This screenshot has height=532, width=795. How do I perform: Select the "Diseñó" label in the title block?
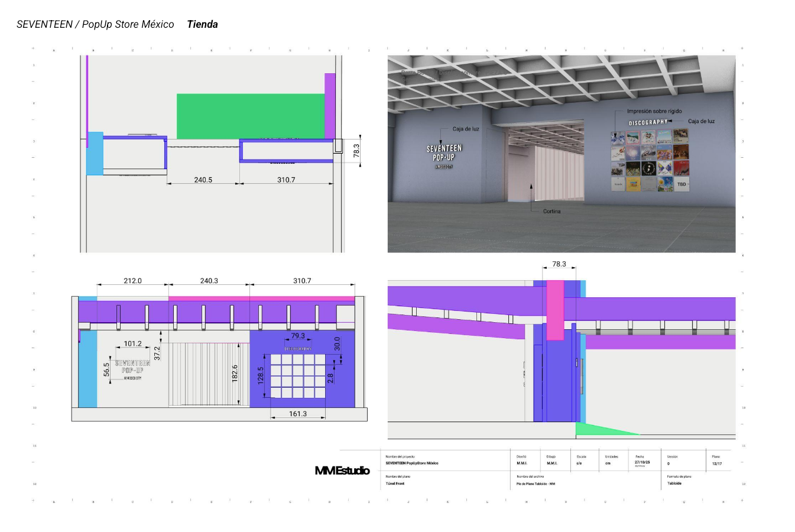[x=521, y=456]
